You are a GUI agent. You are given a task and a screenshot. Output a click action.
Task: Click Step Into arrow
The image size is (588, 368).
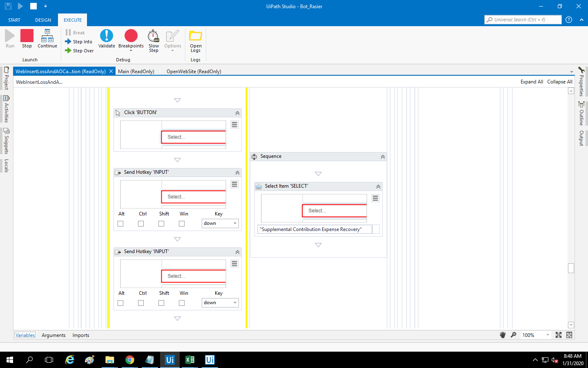tap(68, 41)
